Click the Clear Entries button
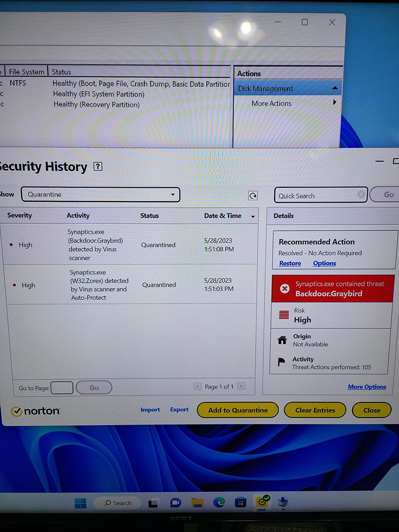This screenshot has height=532, width=399. coord(315,410)
